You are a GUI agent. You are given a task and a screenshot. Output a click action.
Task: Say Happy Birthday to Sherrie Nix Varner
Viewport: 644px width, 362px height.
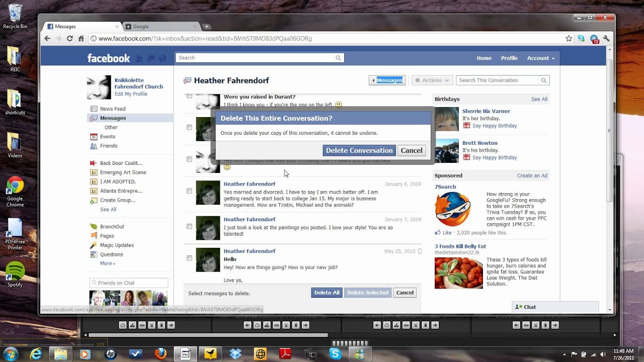pos(495,126)
